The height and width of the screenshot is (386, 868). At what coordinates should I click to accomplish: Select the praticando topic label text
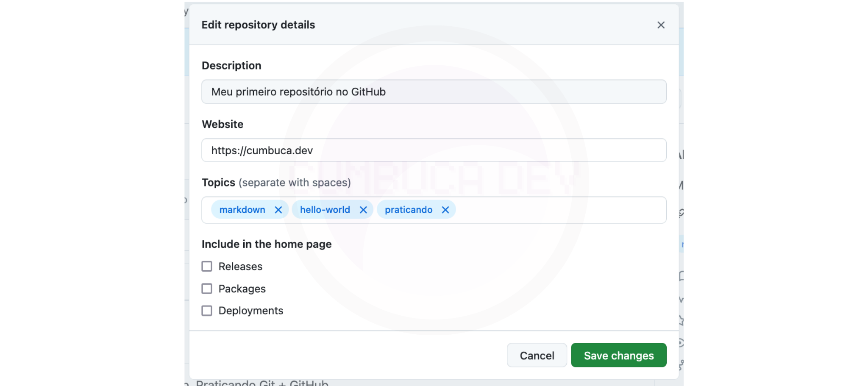(408, 210)
